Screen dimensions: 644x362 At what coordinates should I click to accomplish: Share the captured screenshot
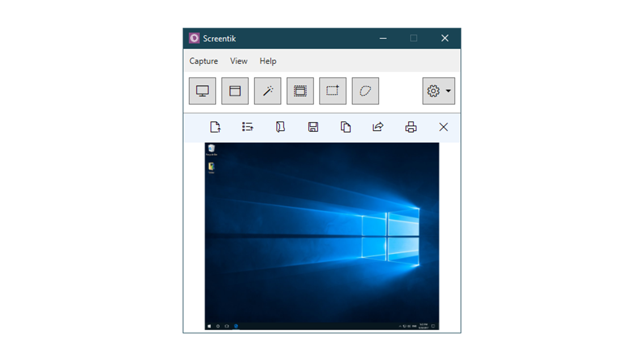(x=378, y=127)
